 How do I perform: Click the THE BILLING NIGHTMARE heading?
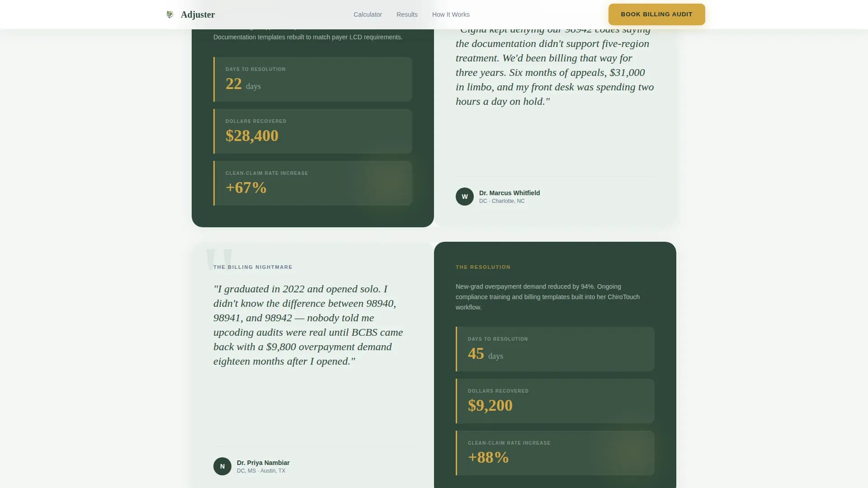coord(253,267)
